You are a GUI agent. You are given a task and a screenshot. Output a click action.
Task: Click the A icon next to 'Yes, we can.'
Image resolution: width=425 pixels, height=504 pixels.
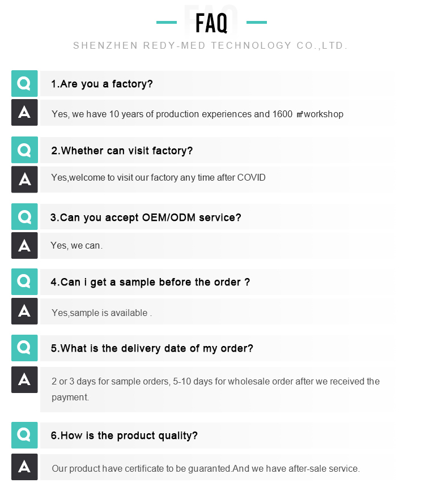tap(24, 246)
